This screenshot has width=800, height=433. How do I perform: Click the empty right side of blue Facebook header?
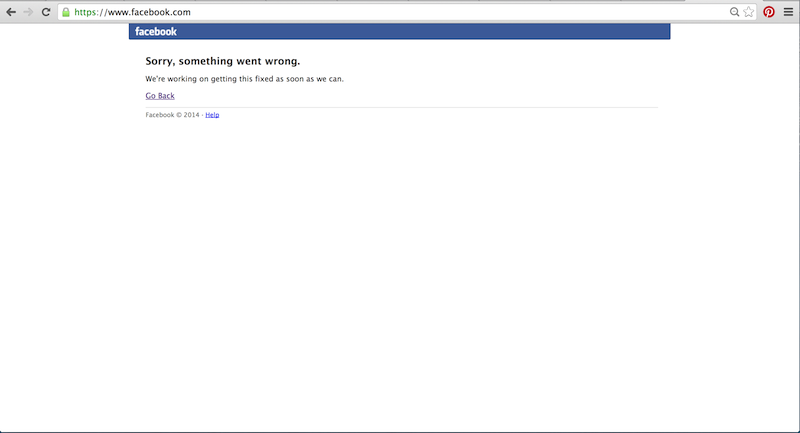click(x=500, y=32)
